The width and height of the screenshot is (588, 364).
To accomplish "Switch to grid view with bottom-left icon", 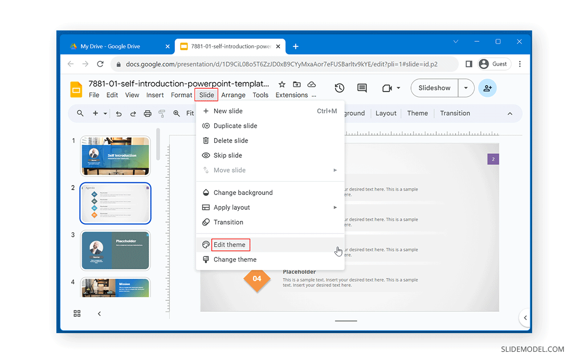I will click(77, 314).
